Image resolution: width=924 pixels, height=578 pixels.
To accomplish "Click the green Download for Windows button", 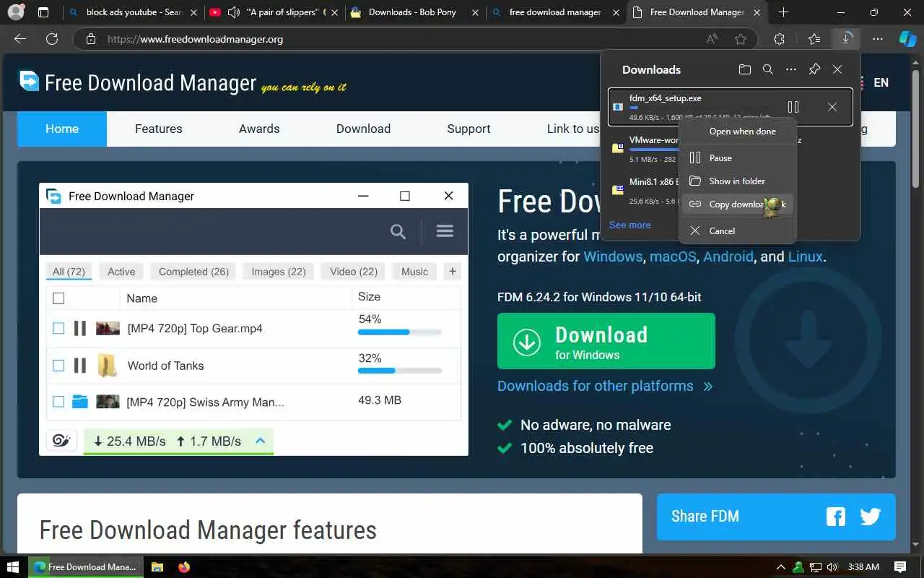I will [x=606, y=341].
